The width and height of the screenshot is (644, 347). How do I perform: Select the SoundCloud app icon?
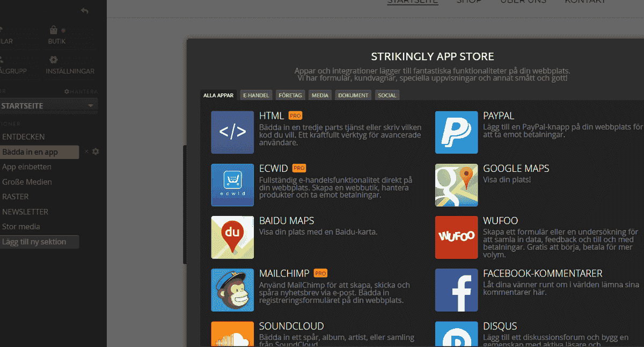point(232,334)
